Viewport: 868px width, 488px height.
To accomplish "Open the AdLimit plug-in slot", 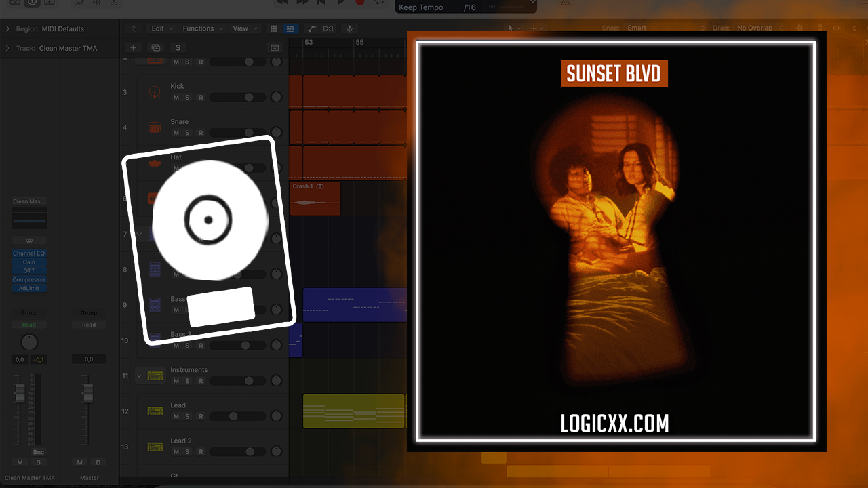I will 29,288.
